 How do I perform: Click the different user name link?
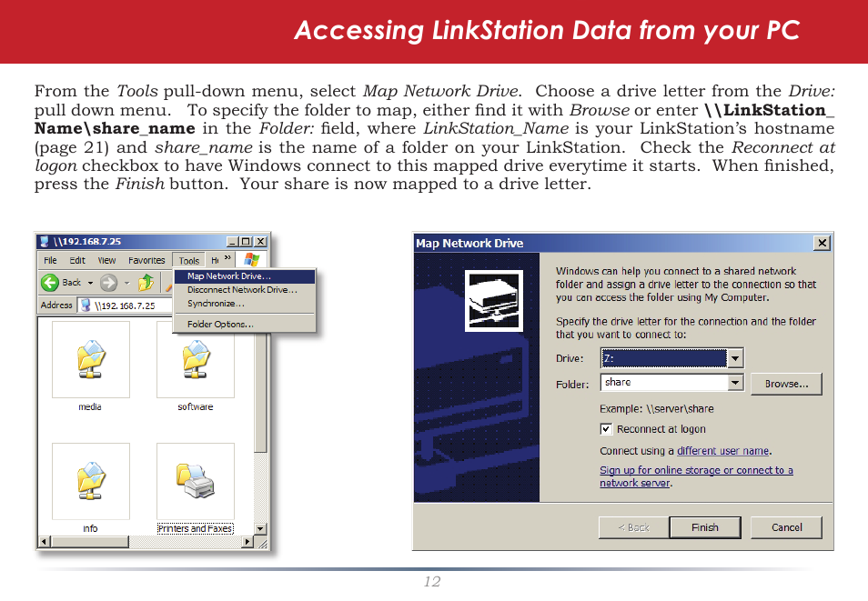coord(723,451)
